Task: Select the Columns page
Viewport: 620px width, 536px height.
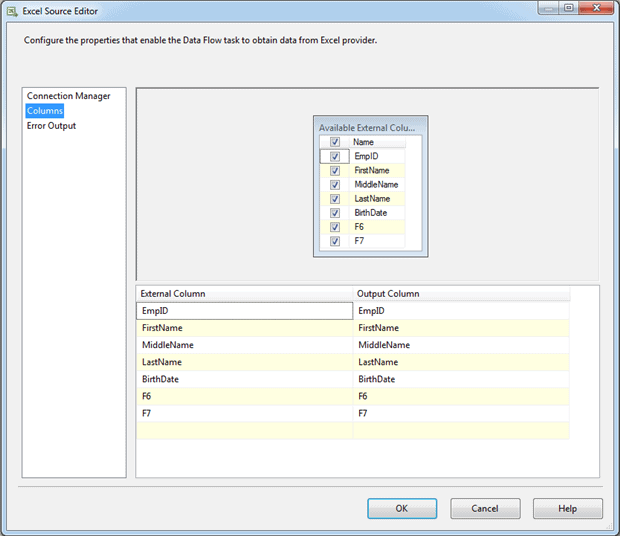Action: point(45,111)
